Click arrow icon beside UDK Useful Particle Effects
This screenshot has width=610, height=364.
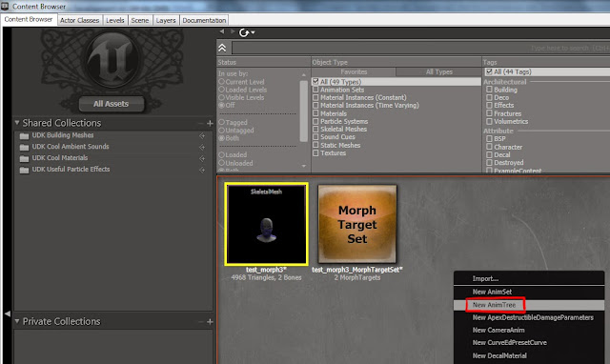[202, 170]
